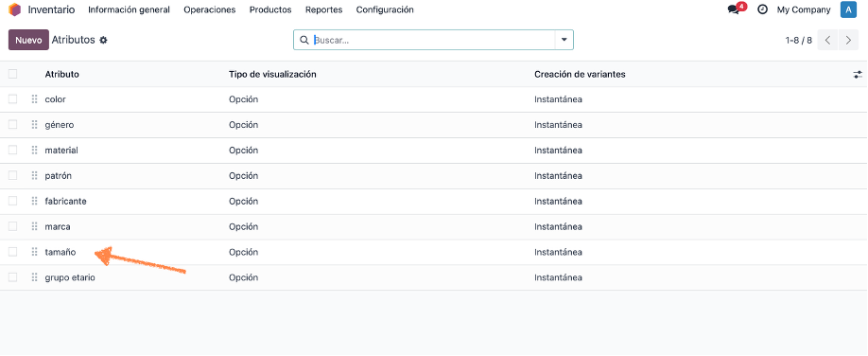Go to the next page arrow
The image size is (868, 356).
pos(849,40)
